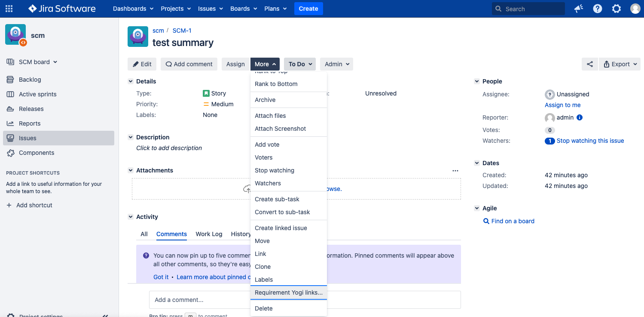Open the attachments three-dot options

point(455,171)
